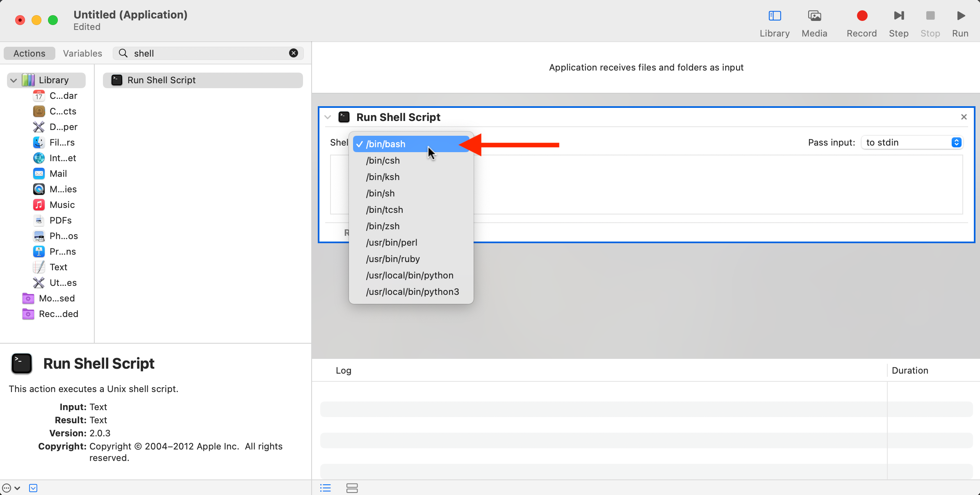The image size is (980, 495).
Task: Switch to the Variables tab
Action: pyautogui.click(x=82, y=53)
